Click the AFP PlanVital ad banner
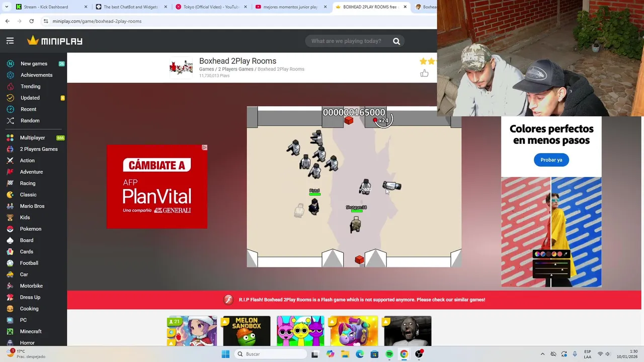This screenshot has width=644, height=362. click(157, 187)
